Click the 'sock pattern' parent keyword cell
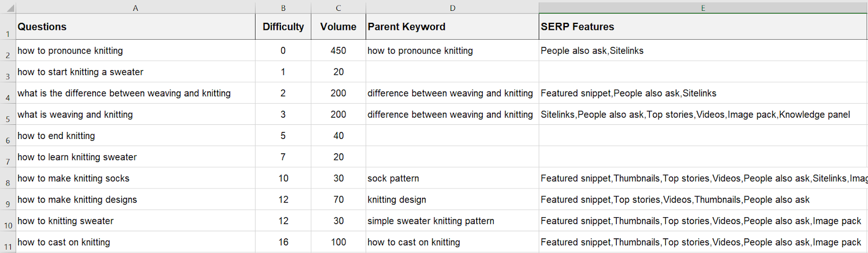 pyautogui.click(x=452, y=178)
